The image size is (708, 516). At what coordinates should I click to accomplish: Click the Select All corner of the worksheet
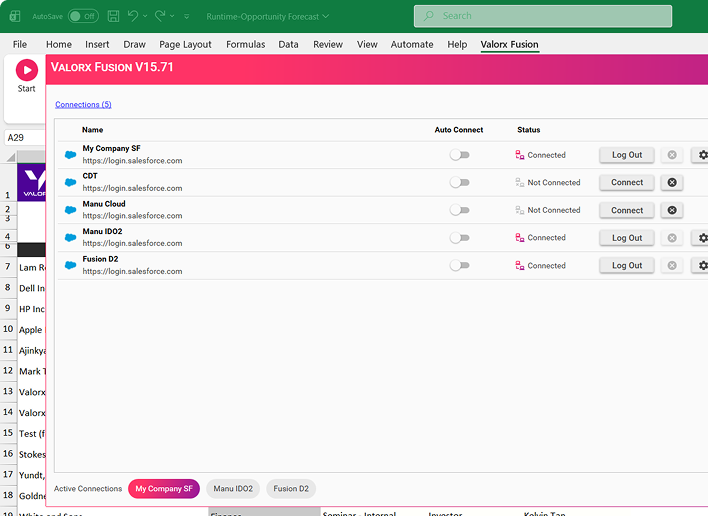tap(11, 157)
